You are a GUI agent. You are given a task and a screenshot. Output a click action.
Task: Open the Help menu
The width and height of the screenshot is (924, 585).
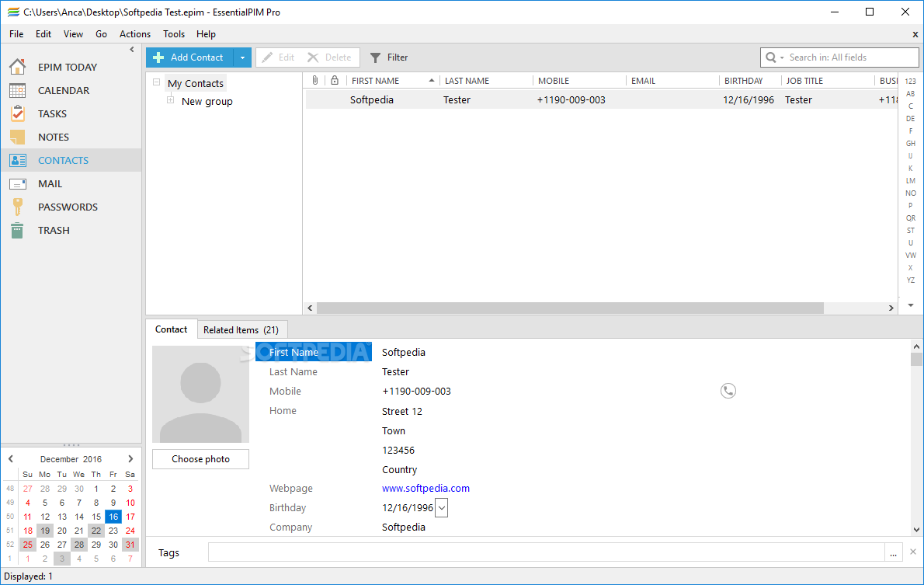coord(207,34)
